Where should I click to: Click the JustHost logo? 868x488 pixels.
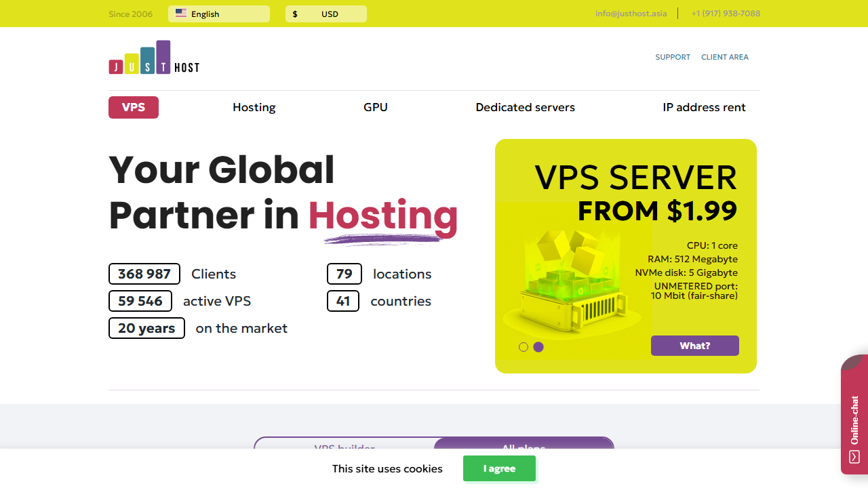coord(154,57)
